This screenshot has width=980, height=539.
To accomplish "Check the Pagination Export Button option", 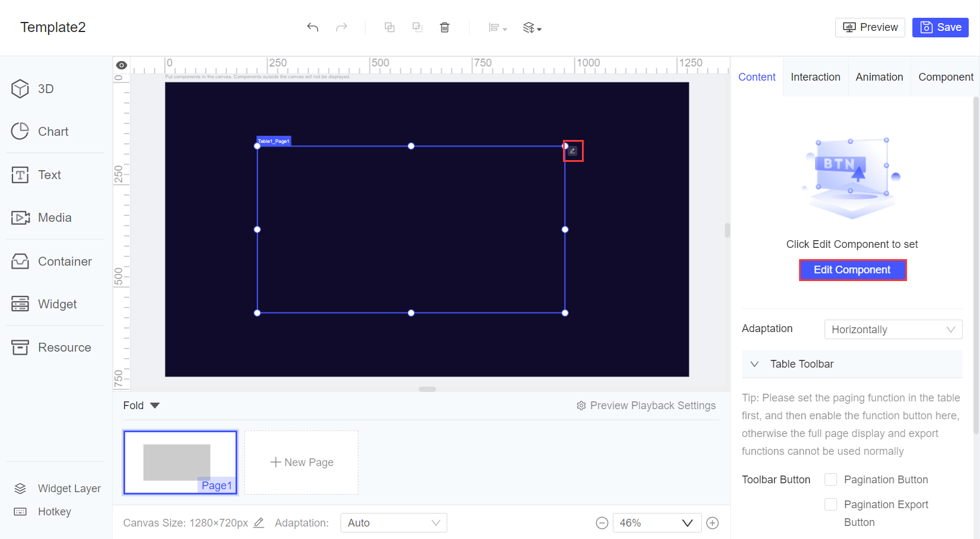I will (x=831, y=504).
